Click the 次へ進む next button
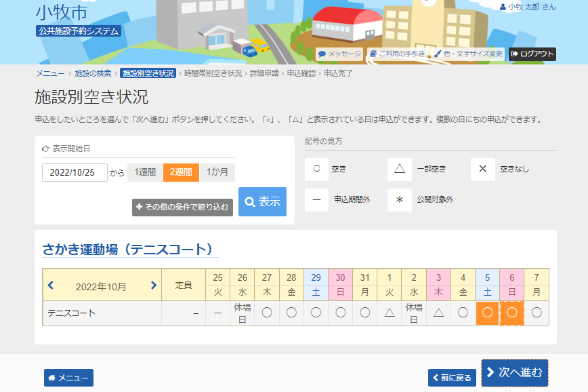The width and height of the screenshot is (588, 392). [x=514, y=372]
